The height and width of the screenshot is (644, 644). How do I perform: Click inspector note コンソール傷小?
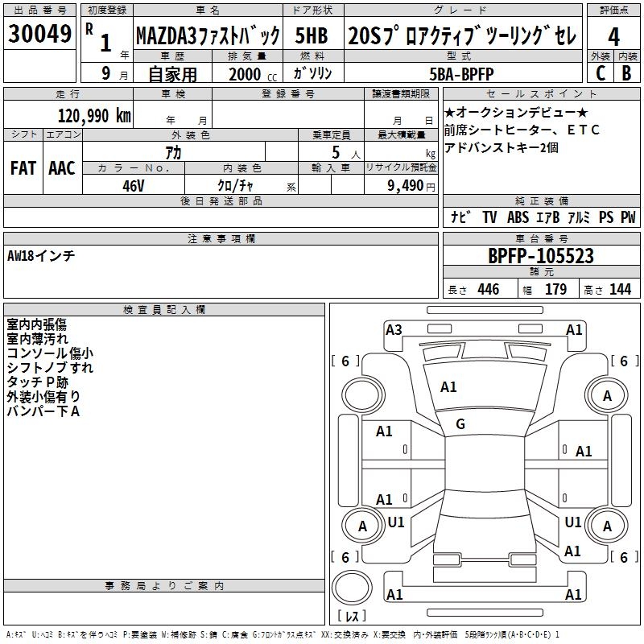click(x=50, y=353)
